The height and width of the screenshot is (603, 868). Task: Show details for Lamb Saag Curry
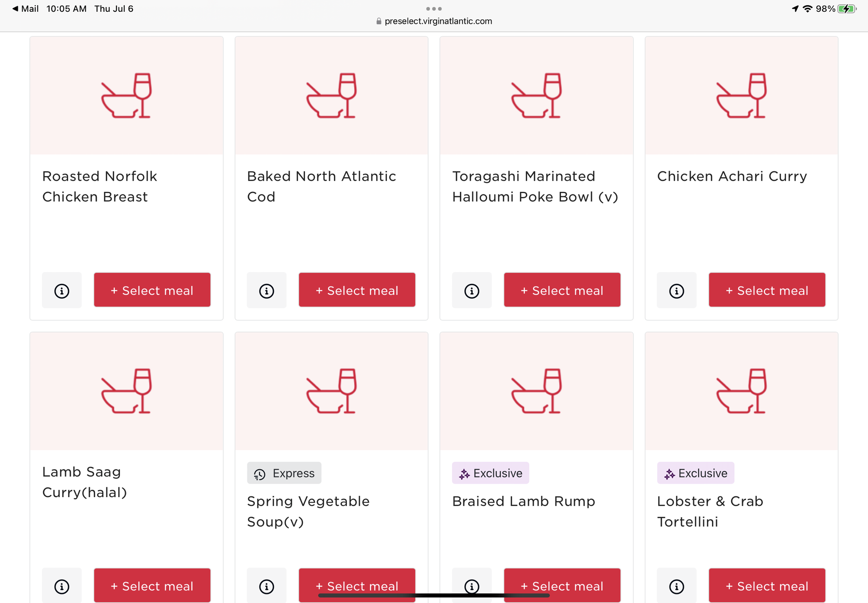[62, 586]
